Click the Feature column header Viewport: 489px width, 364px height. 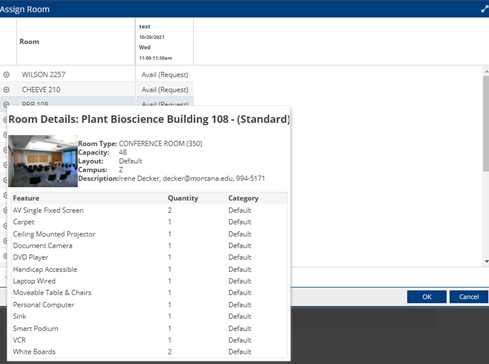click(x=26, y=198)
